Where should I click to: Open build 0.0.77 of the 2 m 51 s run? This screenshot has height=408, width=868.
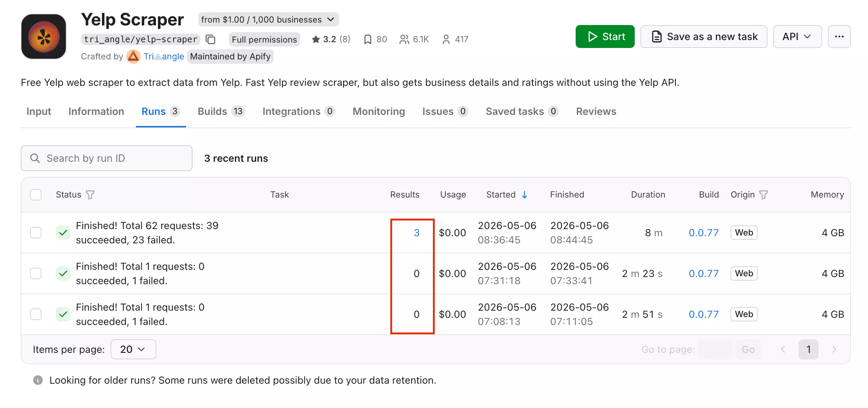(x=703, y=314)
